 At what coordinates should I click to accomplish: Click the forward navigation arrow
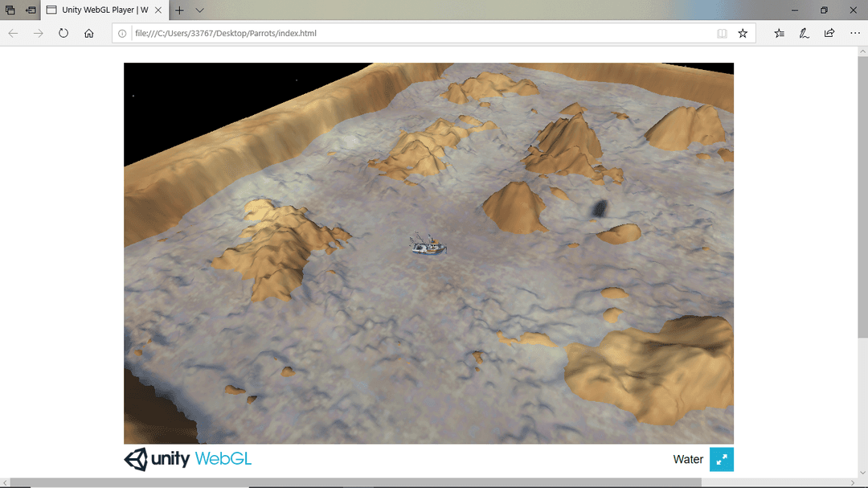click(38, 34)
